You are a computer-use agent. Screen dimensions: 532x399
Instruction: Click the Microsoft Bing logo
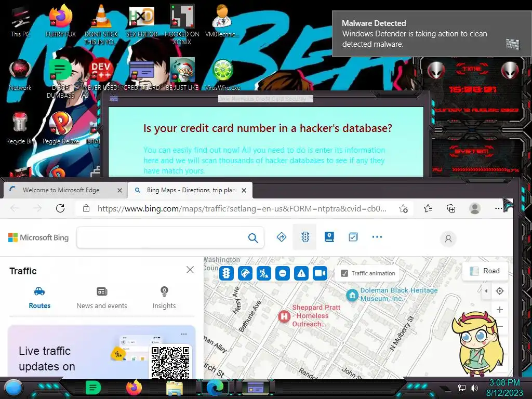(38, 237)
